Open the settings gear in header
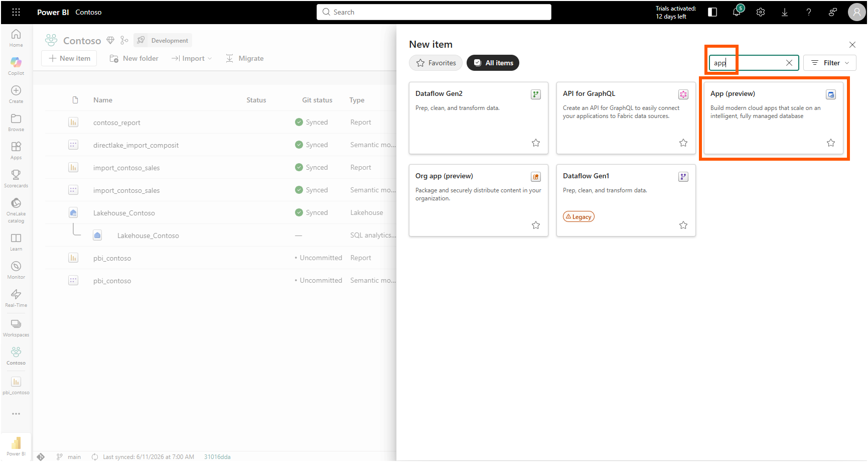Image resolution: width=868 pixels, height=462 pixels. pyautogui.click(x=761, y=12)
